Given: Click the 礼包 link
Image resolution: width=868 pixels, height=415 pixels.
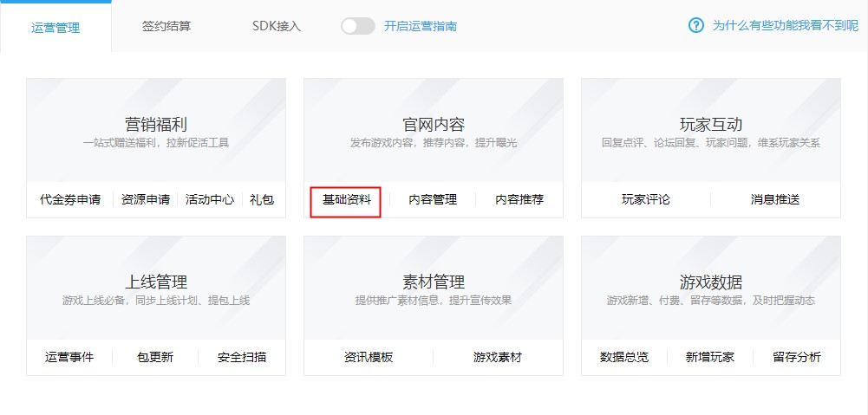Looking at the screenshot, I should [262, 200].
